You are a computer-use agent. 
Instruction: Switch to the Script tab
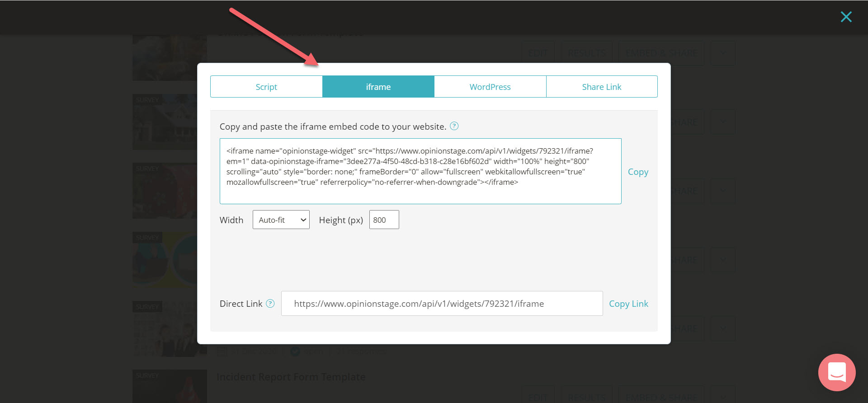pyautogui.click(x=266, y=87)
